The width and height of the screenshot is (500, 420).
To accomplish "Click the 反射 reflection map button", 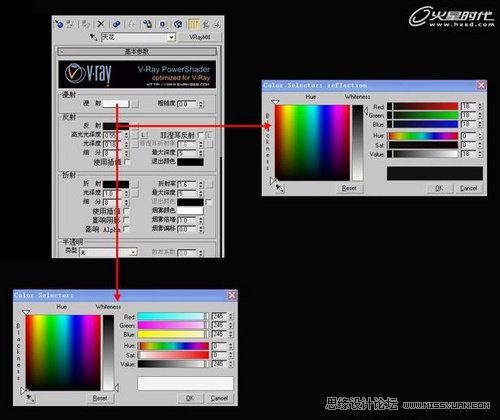I will pos(135,126).
